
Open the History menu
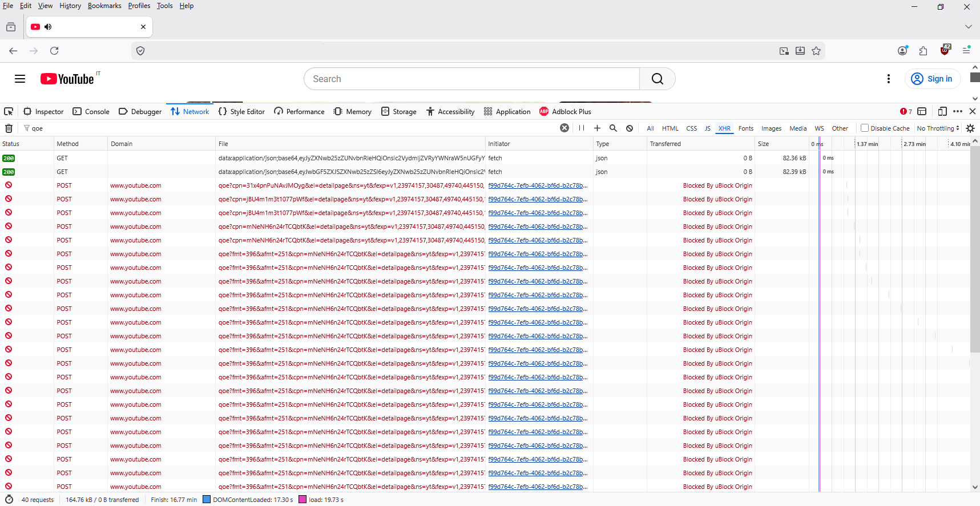point(70,6)
